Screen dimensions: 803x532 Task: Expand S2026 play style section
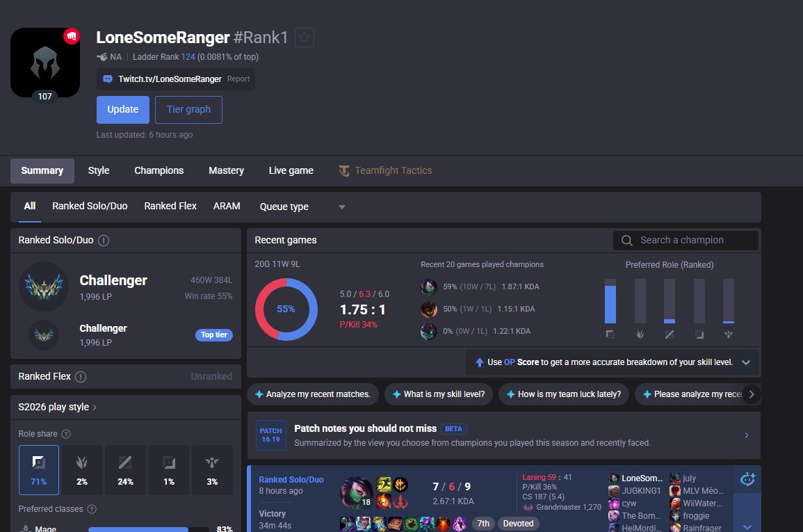pos(57,407)
